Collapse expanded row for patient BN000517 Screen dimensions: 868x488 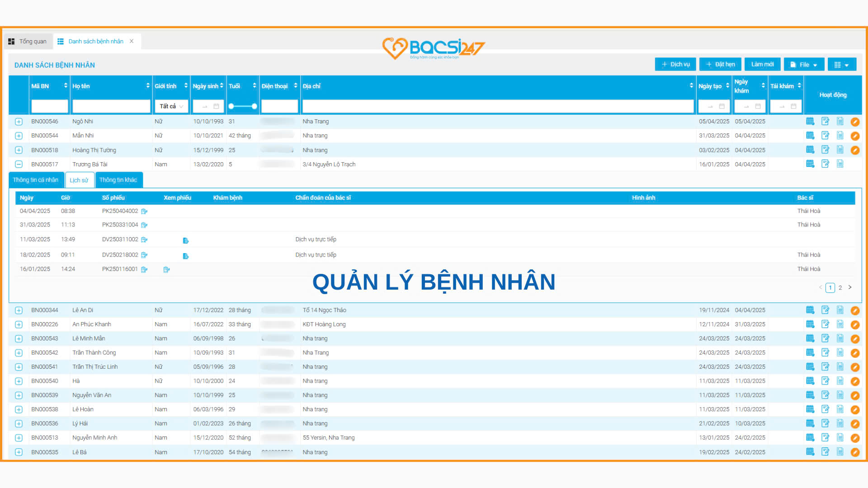pyautogui.click(x=19, y=164)
